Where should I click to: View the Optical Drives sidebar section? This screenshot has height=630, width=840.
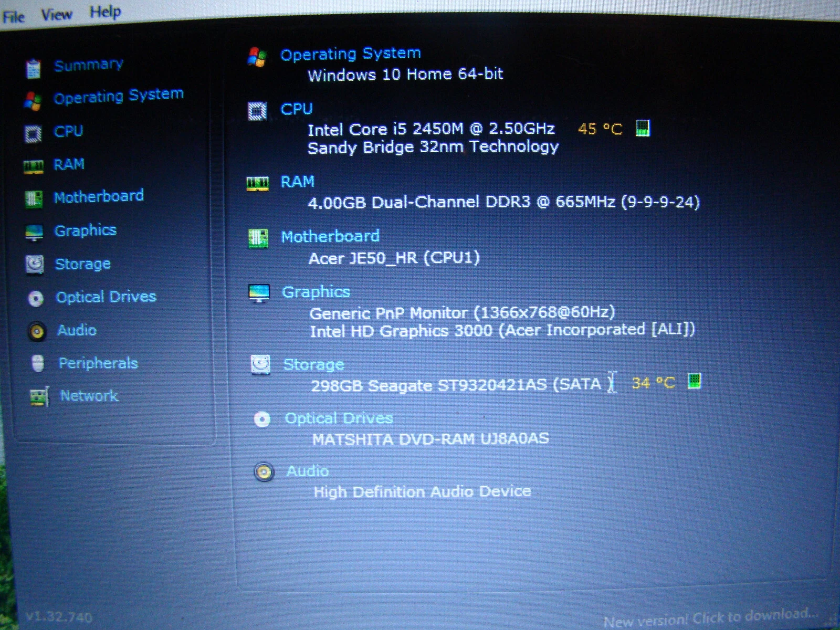(x=106, y=297)
